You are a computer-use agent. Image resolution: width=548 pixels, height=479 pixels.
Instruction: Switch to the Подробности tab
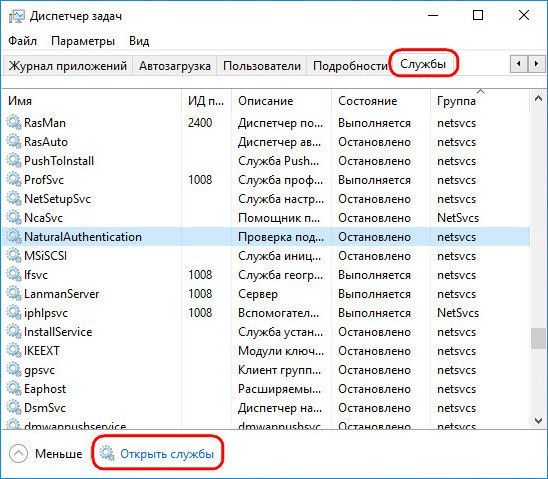351,65
